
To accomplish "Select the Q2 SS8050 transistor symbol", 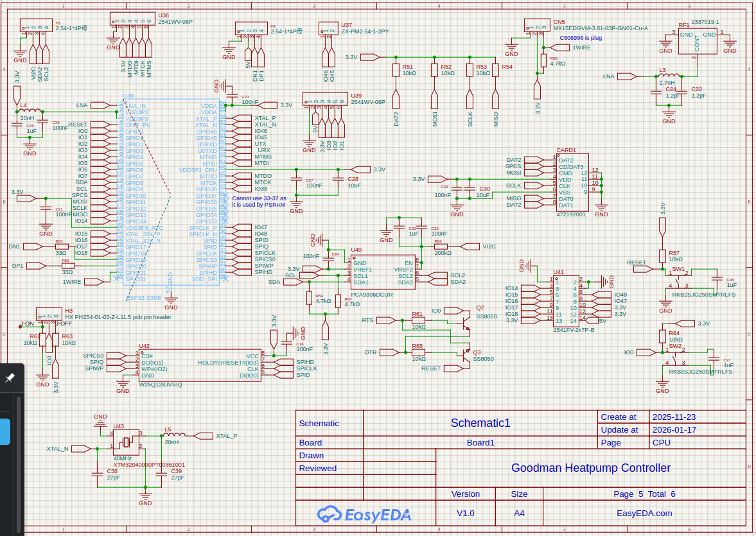I will 465,316.
